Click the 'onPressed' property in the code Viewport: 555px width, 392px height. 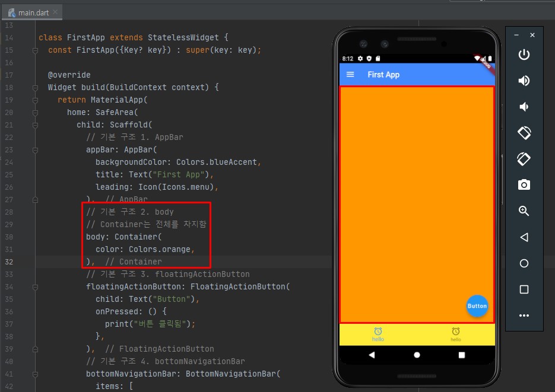116,311
